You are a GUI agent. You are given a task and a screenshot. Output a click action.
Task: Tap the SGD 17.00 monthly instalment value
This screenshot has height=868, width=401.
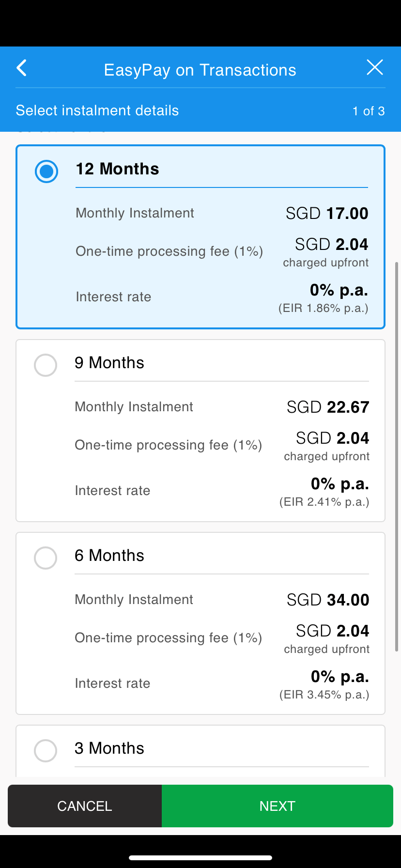pyautogui.click(x=327, y=213)
